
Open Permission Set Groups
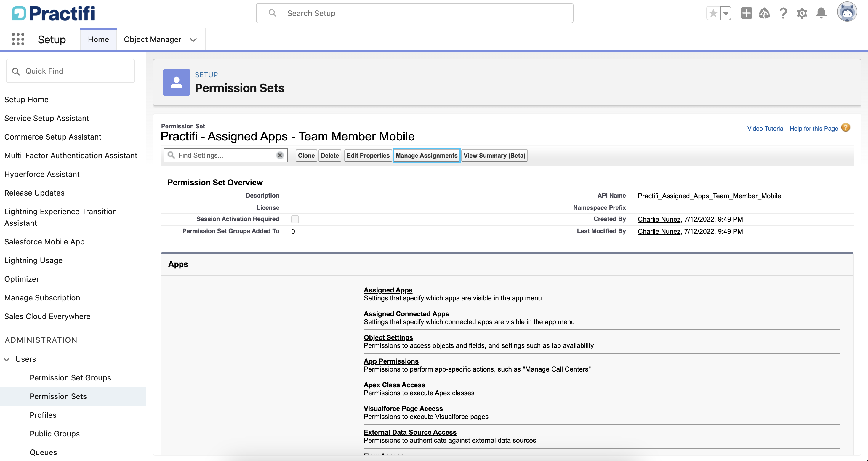pyautogui.click(x=70, y=378)
